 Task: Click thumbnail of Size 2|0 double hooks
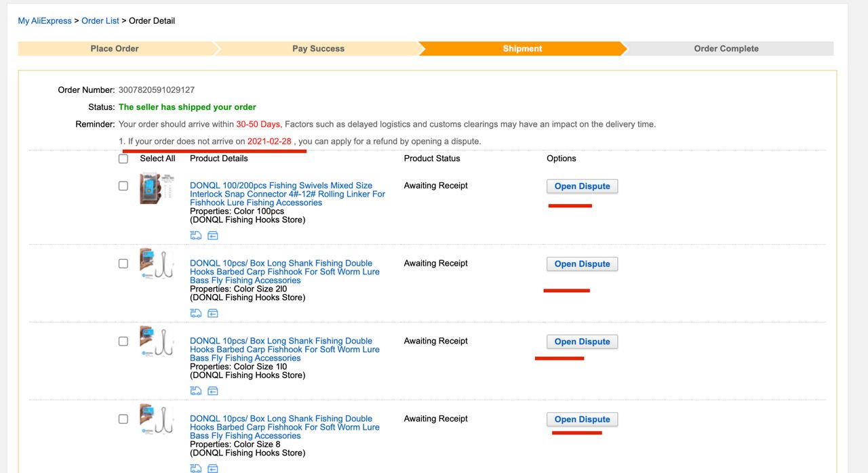156,264
